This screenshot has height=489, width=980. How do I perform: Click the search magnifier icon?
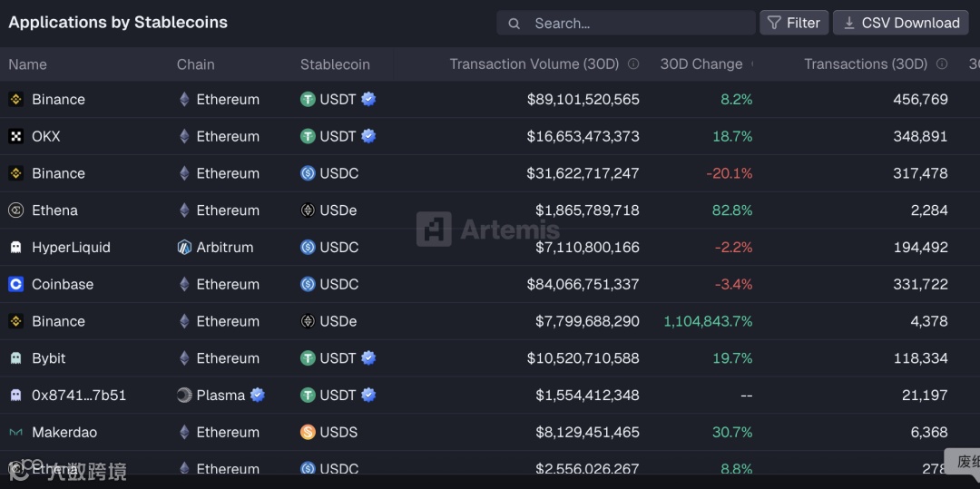coord(514,24)
